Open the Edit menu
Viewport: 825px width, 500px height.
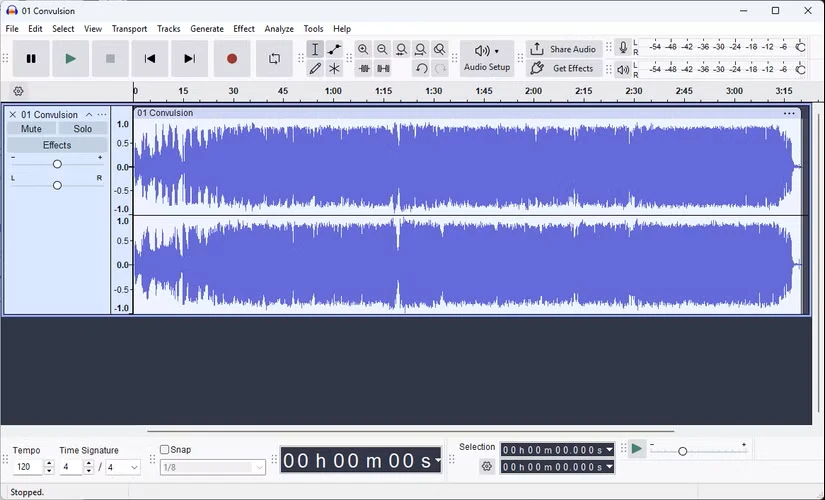(x=35, y=29)
